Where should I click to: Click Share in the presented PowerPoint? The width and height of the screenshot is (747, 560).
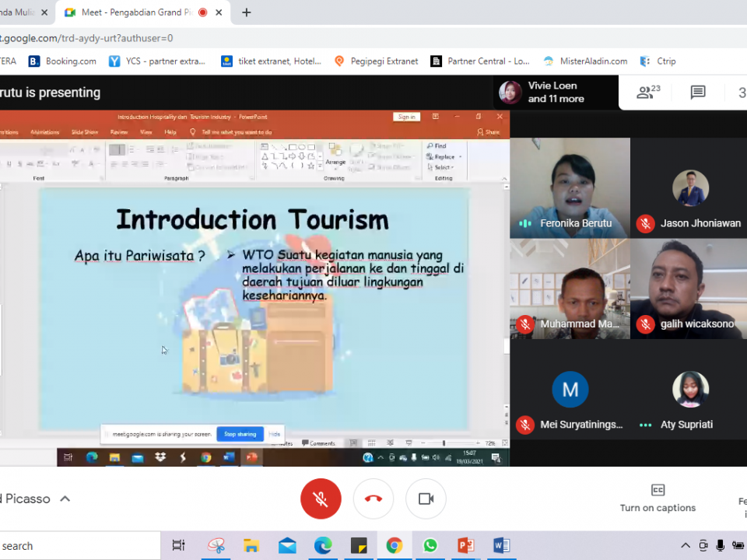tap(489, 132)
